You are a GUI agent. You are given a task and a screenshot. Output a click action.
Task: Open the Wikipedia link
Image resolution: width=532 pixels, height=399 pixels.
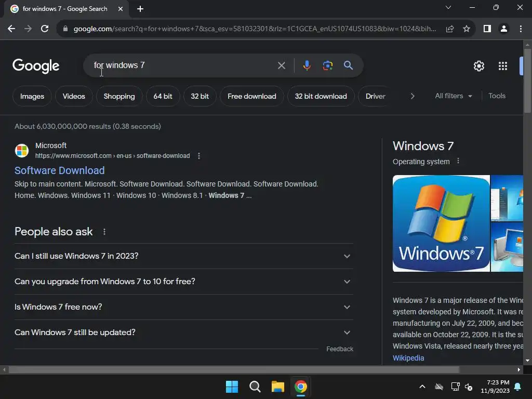coord(408,358)
